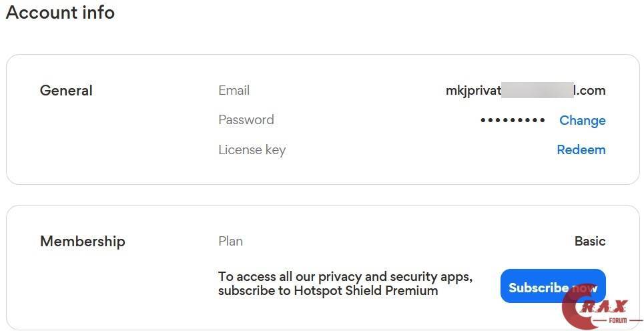This screenshot has width=644, height=331.
Task: Click the General section title
Action: [x=66, y=91]
